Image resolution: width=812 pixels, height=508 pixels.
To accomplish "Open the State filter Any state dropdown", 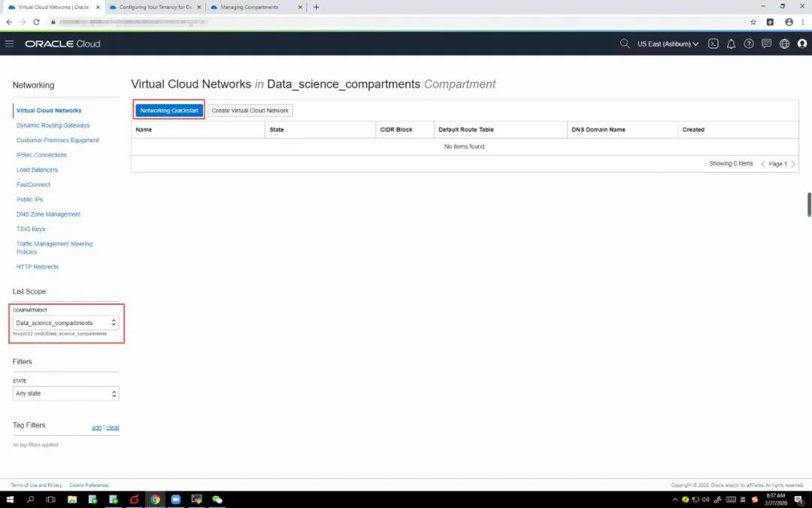I will (65, 394).
